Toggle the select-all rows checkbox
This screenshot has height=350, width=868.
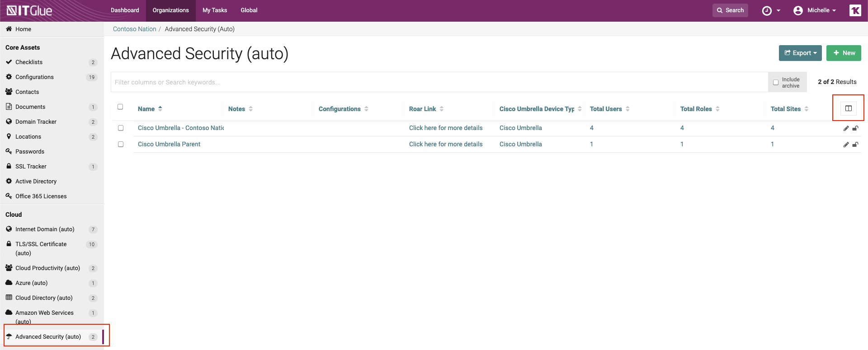[120, 107]
